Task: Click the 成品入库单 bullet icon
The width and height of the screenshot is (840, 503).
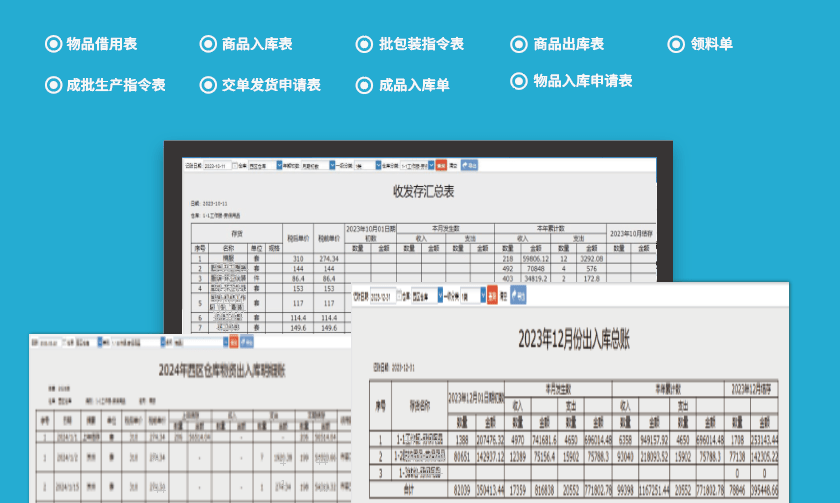Action: pyautogui.click(x=364, y=85)
